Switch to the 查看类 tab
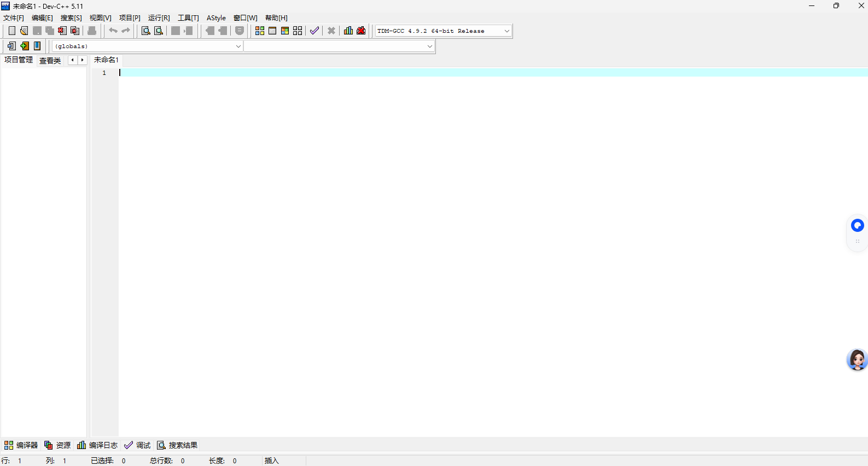Image resolution: width=868 pixels, height=466 pixels. click(x=50, y=61)
